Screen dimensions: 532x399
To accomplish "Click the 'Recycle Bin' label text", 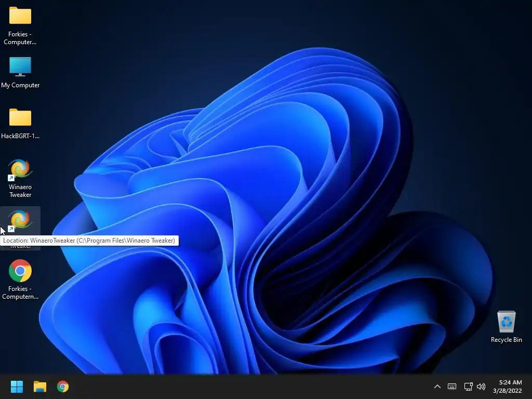I will point(506,340).
